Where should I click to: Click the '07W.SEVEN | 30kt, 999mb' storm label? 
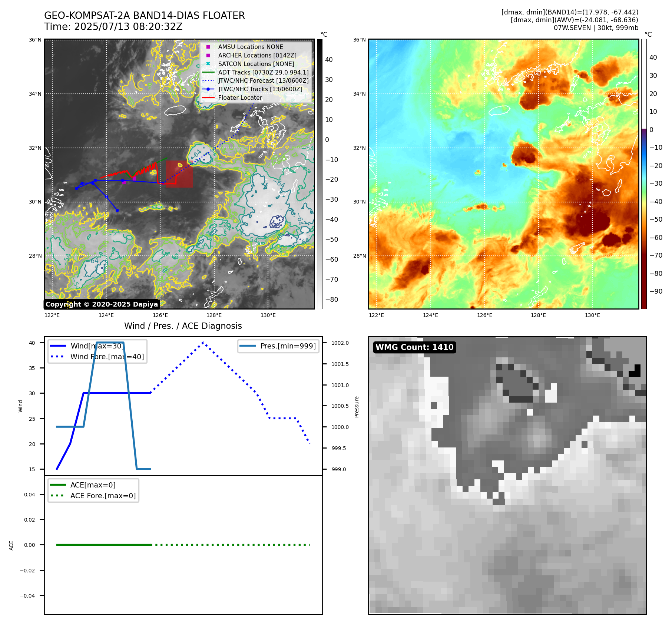(x=596, y=28)
